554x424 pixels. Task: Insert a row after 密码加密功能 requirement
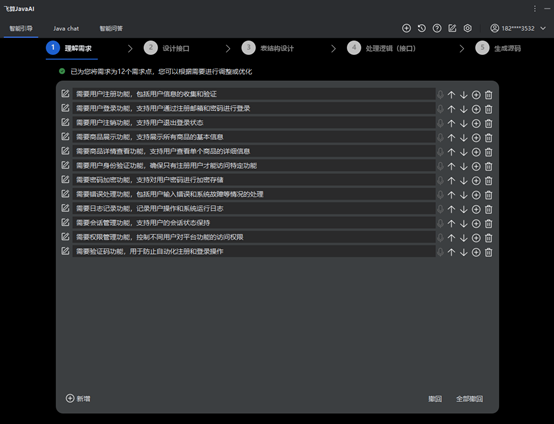[x=476, y=181]
